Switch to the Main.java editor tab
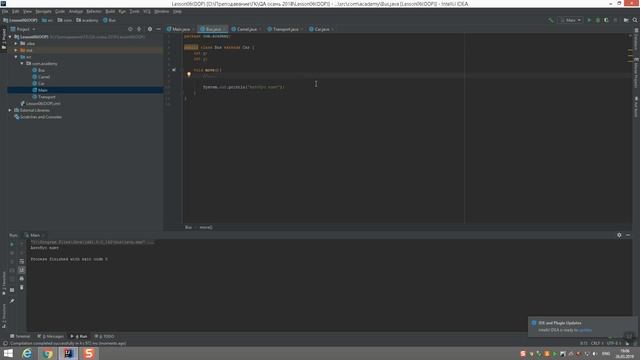This screenshot has width=640, height=360. point(180,29)
